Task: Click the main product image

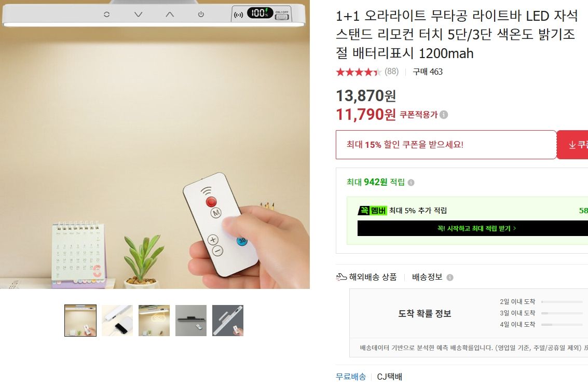Action: 155,144
